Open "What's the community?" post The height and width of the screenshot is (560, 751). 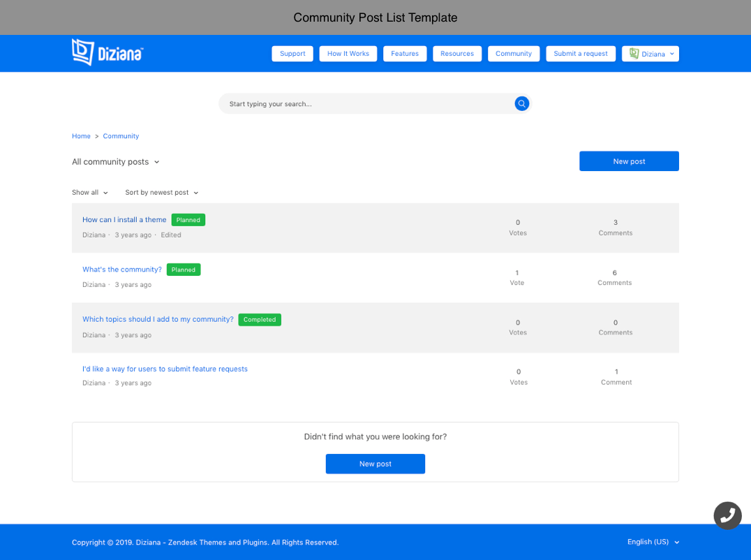[122, 270]
